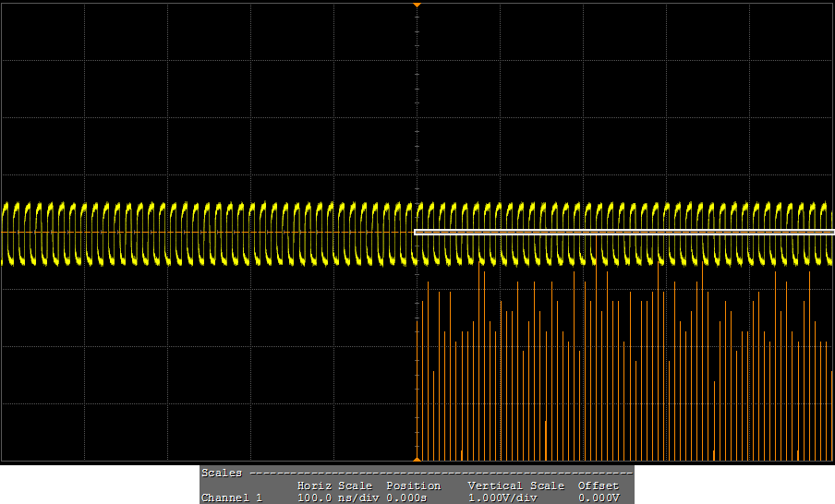The width and height of the screenshot is (835, 504).
Task: Select the Position column label
Action: (413, 486)
